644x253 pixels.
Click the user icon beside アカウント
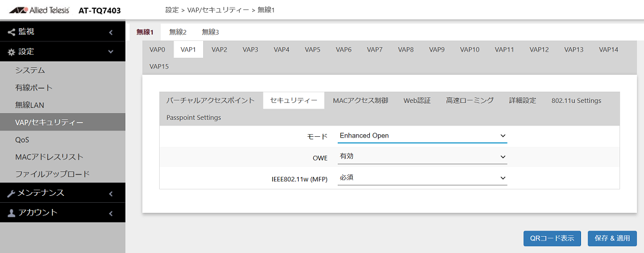pyautogui.click(x=11, y=213)
